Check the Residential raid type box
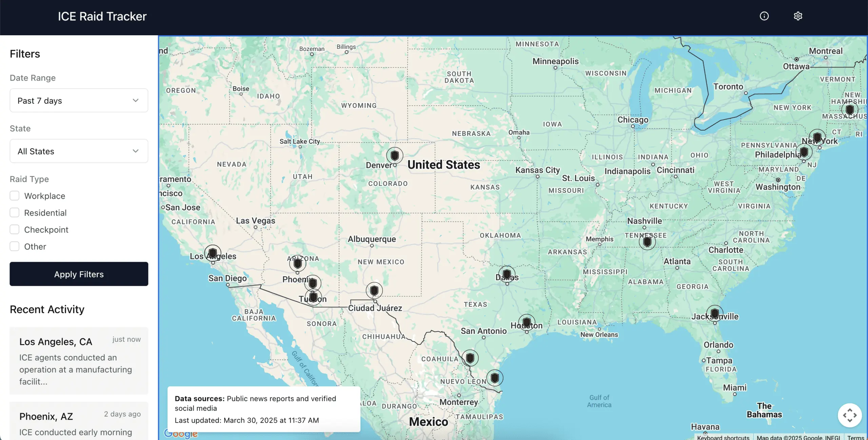 point(15,213)
